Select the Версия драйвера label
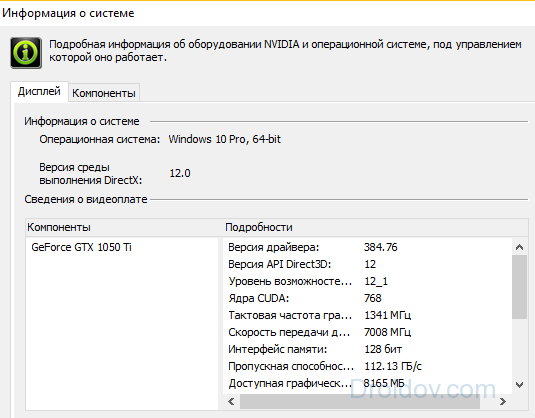The width and height of the screenshot is (535, 418). [274, 247]
